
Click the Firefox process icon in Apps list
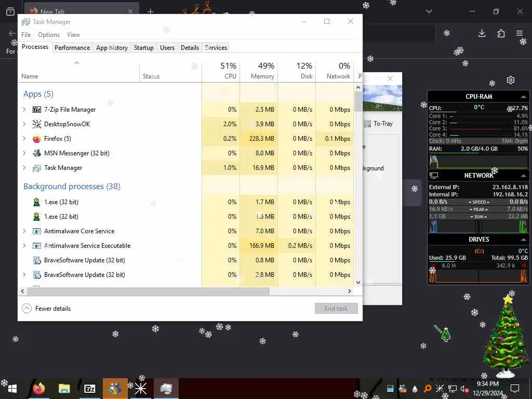pos(37,139)
